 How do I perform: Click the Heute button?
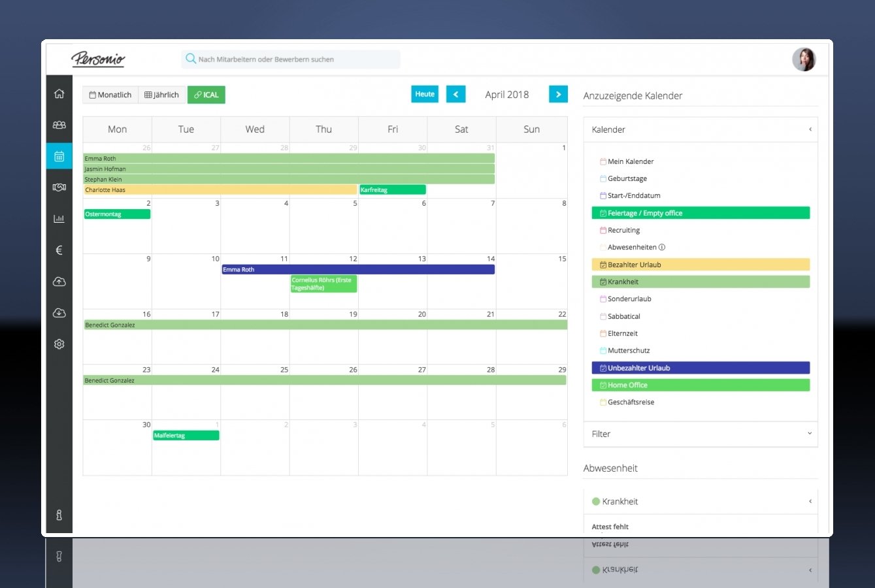425,94
